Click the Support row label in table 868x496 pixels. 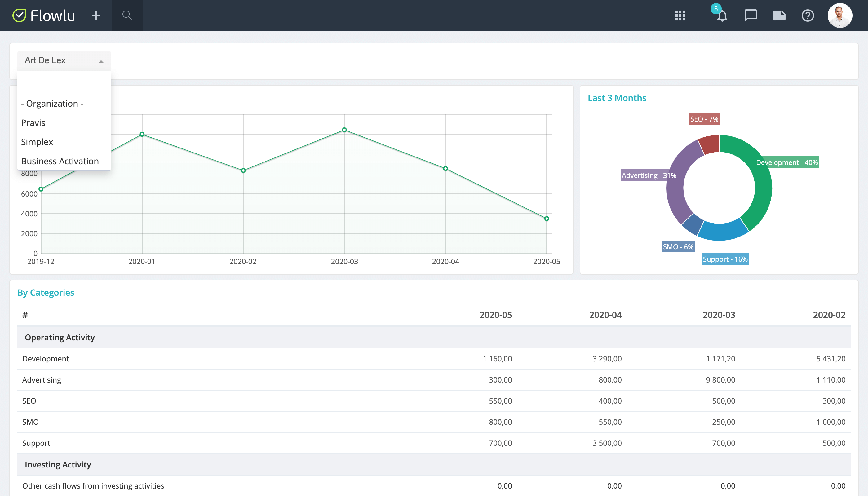point(36,443)
